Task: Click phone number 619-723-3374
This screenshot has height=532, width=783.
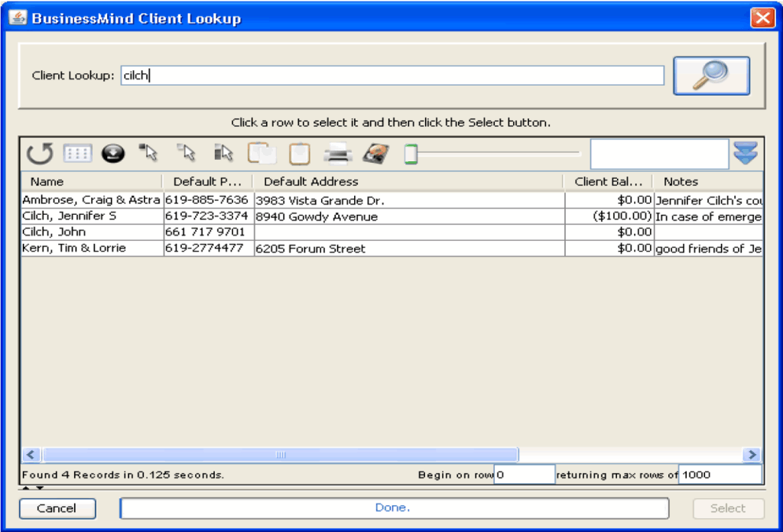Action: (206, 216)
